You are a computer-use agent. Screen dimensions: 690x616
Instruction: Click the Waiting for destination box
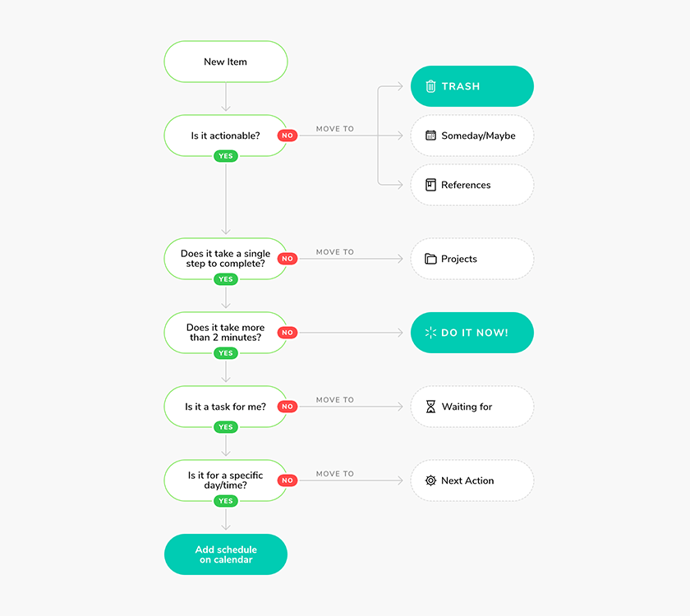[472, 407]
